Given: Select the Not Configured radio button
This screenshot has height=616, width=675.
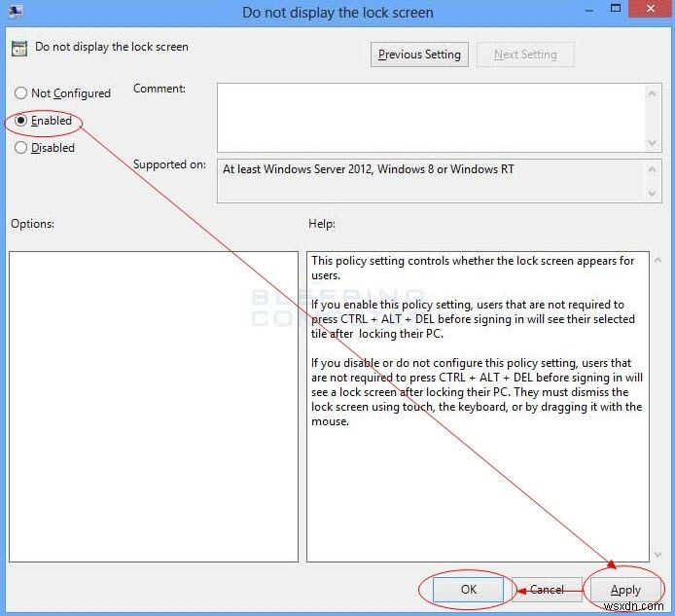Looking at the screenshot, I should (20, 93).
